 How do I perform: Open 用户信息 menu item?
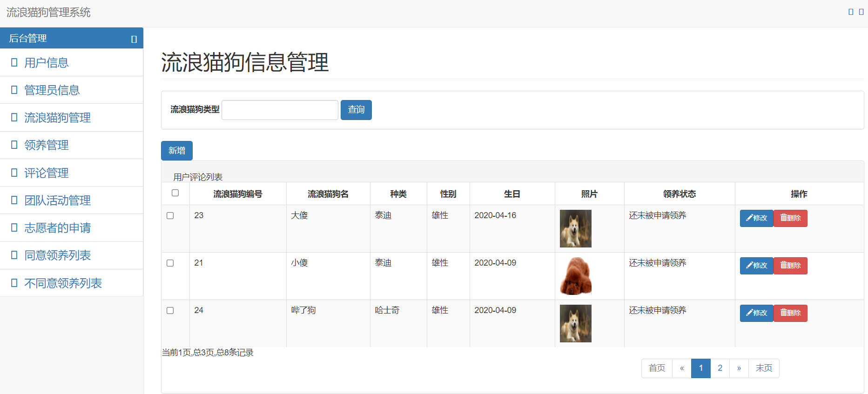[72, 62]
